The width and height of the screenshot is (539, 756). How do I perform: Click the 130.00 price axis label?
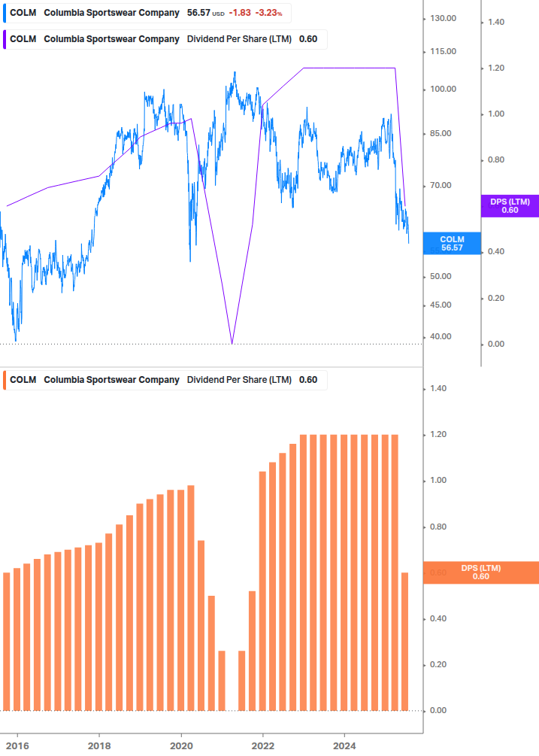click(443, 18)
